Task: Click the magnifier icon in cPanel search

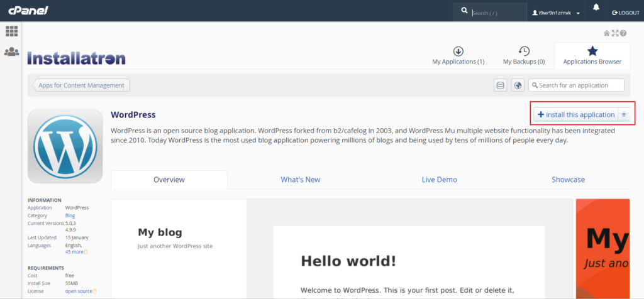Action: (x=465, y=10)
